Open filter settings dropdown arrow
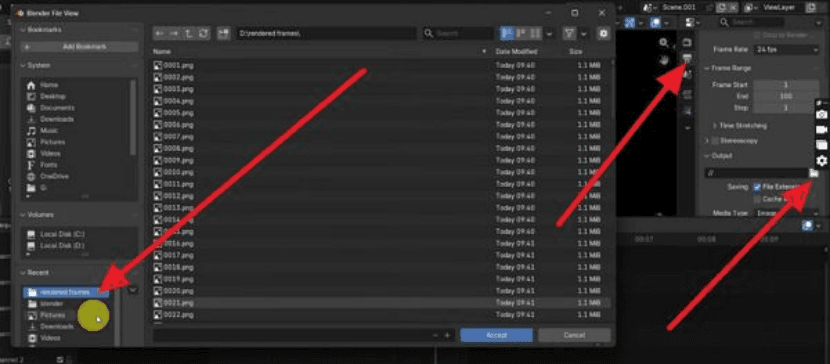The width and height of the screenshot is (830, 364). [x=583, y=34]
